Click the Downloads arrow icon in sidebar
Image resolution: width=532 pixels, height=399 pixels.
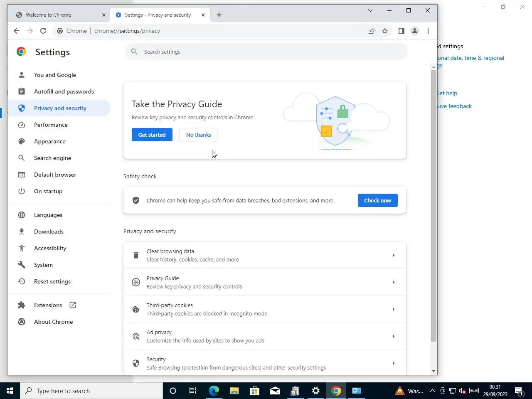coord(22,232)
